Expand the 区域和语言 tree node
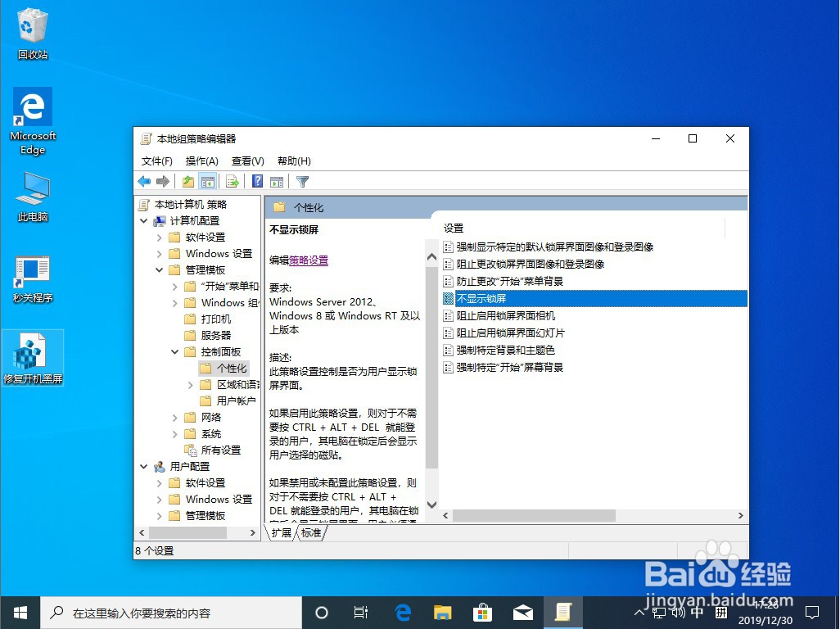 pyautogui.click(x=190, y=385)
